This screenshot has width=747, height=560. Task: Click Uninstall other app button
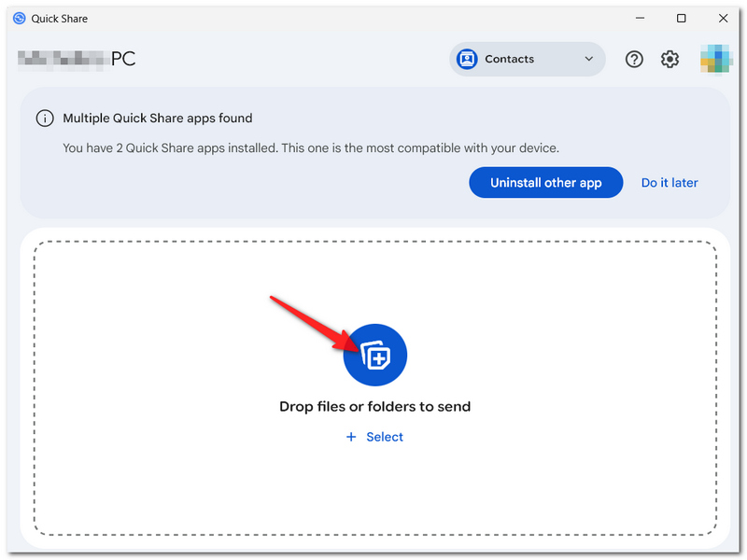546,182
